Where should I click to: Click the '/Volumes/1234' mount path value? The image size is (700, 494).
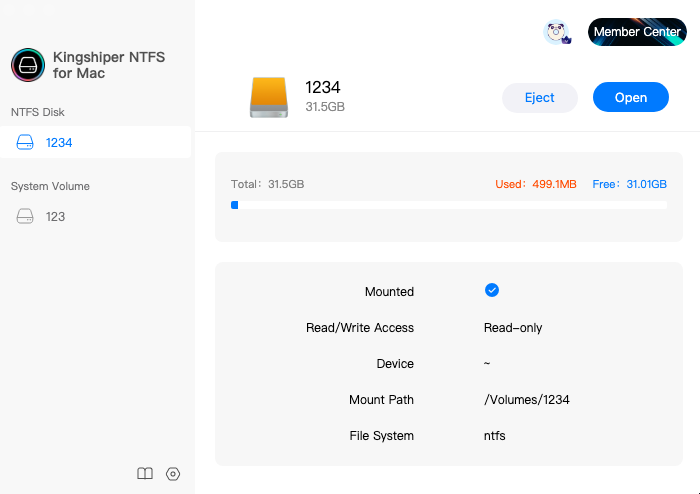527,399
